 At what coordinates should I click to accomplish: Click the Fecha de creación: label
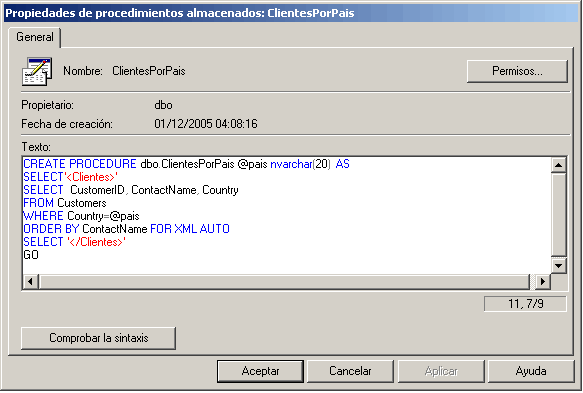67,124
